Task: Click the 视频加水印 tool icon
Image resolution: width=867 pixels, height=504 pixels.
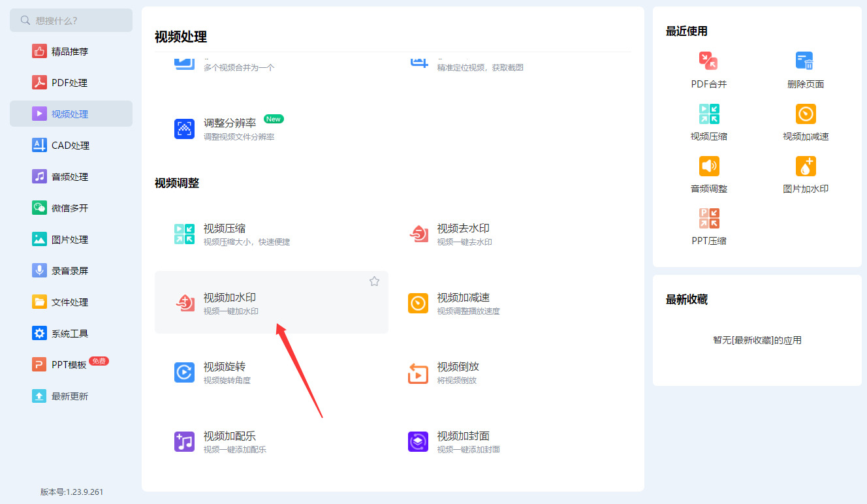Action: click(x=185, y=303)
